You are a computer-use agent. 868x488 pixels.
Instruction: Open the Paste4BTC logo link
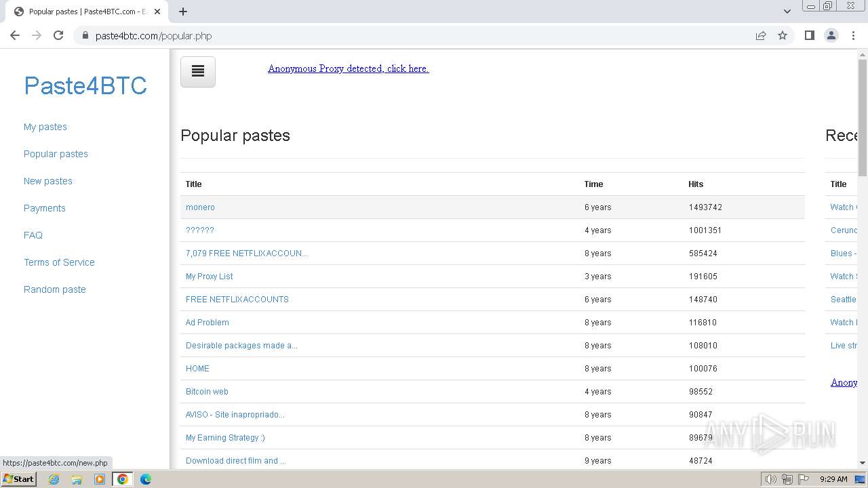pyautogui.click(x=85, y=85)
